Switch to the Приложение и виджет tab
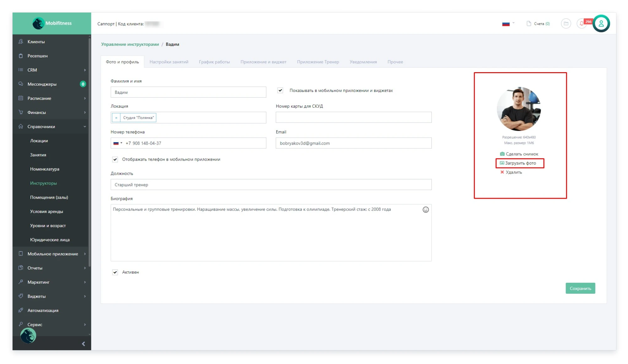The width and height of the screenshot is (628, 364). point(263,62)
